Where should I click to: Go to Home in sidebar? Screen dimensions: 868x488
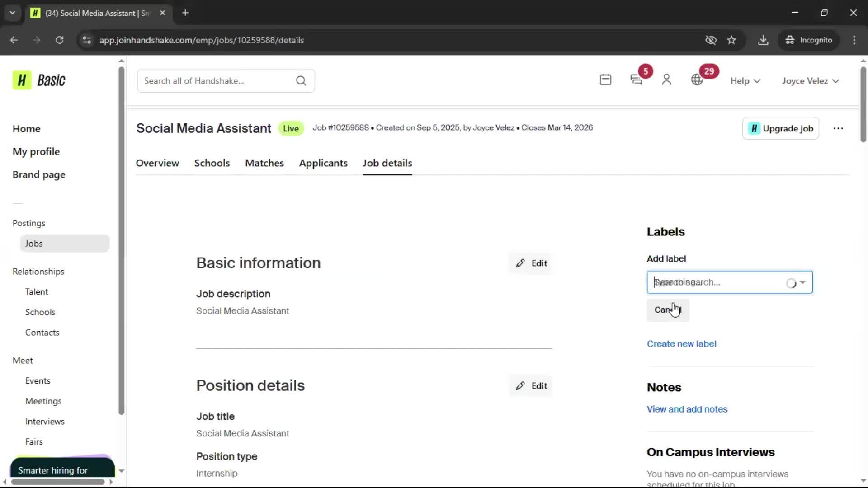[x=26, y=129]
